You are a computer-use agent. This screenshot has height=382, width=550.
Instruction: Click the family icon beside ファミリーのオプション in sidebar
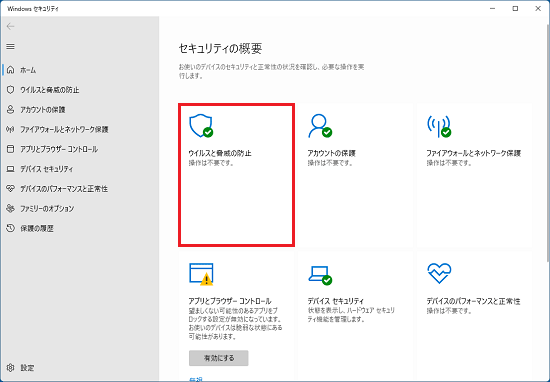point(11,208)
